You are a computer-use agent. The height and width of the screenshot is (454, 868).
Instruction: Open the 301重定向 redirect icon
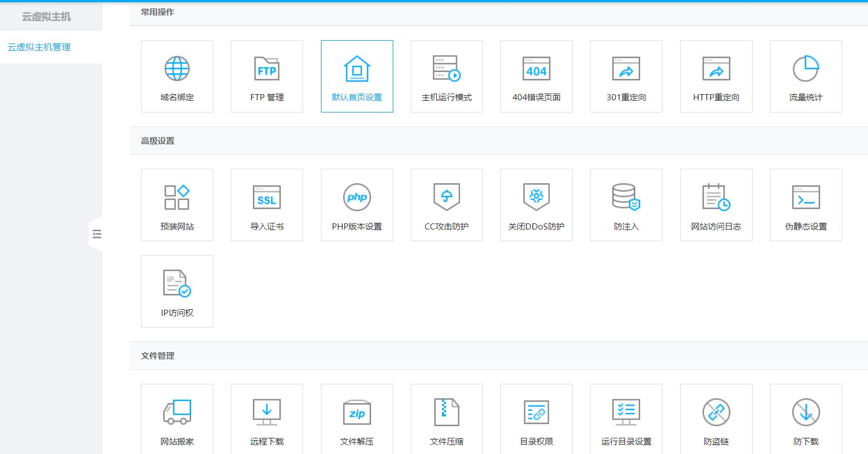626,69
